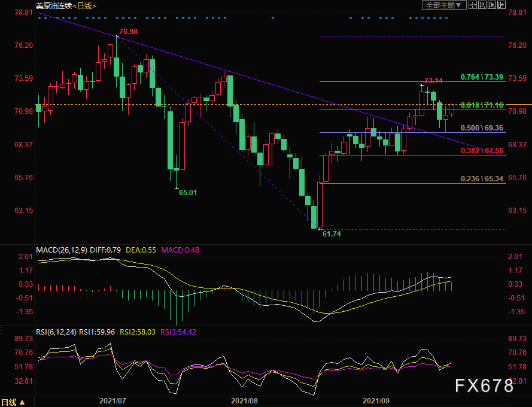
Task: Click the RSI1:59.96 value
Action: (x=97, y=332)
